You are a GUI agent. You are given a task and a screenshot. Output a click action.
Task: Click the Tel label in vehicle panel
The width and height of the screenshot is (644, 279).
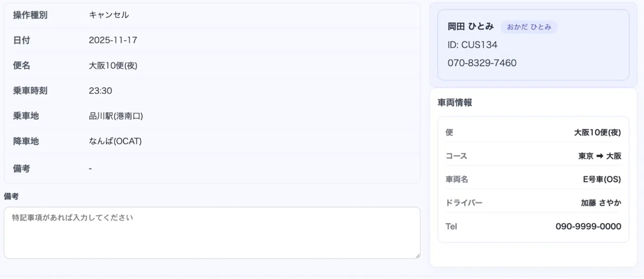coord(451,226)
